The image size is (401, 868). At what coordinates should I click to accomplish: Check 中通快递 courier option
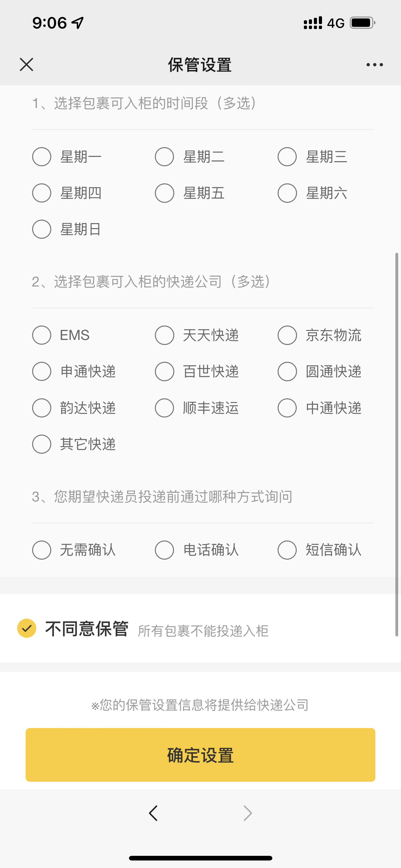coord(287,408)
